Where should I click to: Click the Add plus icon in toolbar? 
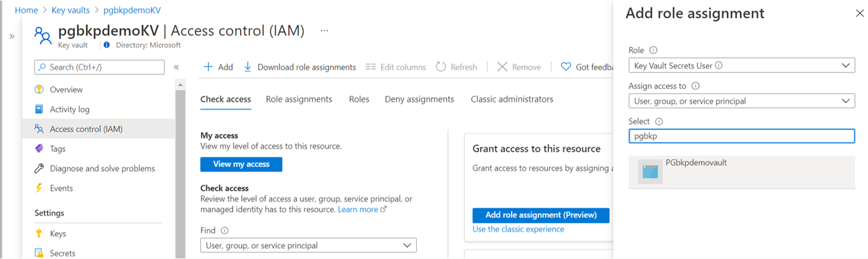pos(208,67)
